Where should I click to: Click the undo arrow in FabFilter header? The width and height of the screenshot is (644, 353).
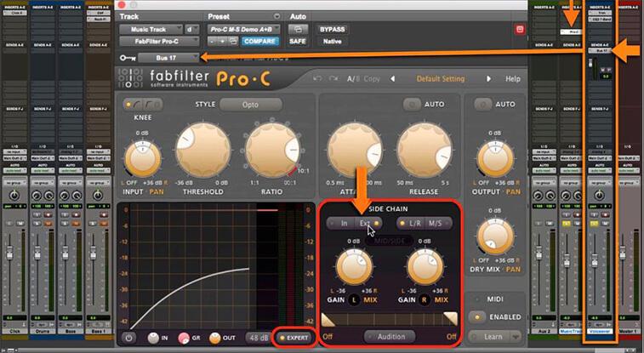tap(317, 79)
